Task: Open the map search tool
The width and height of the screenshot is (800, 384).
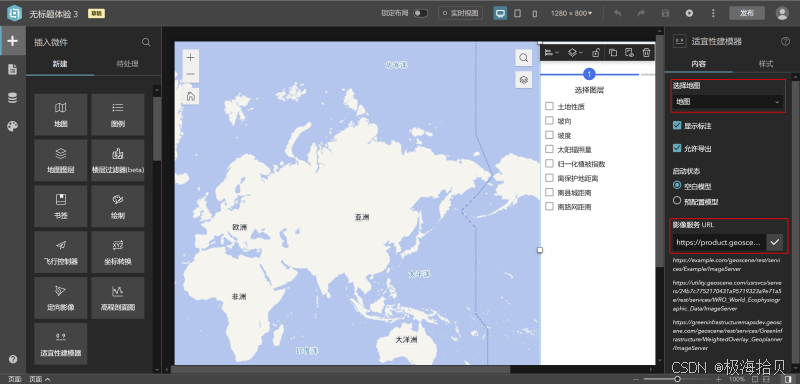Action: click(x=523, y=58)
